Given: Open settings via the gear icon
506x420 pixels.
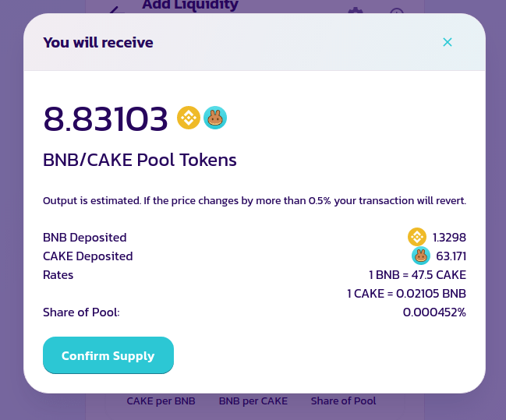Looking at the screenshot, I should tap(356, 10).
